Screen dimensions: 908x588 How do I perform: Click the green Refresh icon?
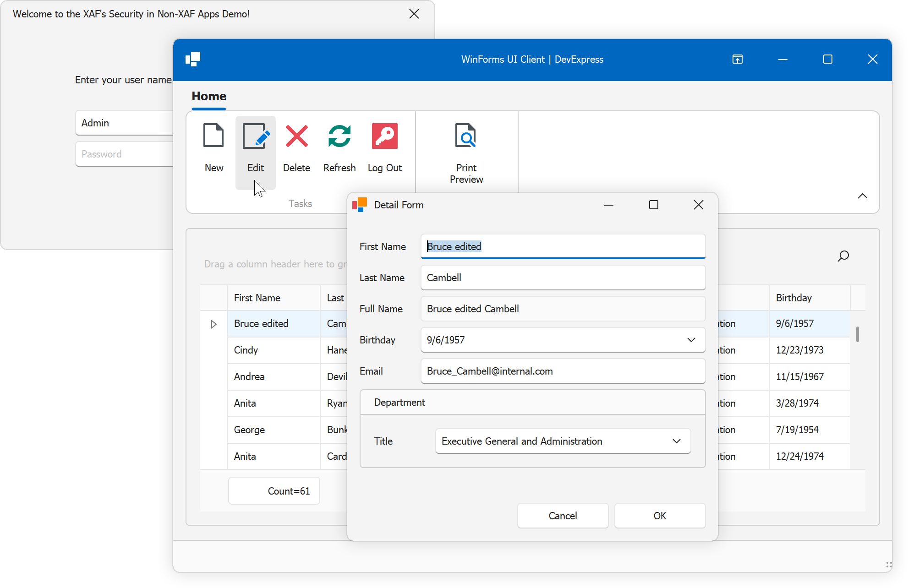pyautogui.click(x=339, y=136)
